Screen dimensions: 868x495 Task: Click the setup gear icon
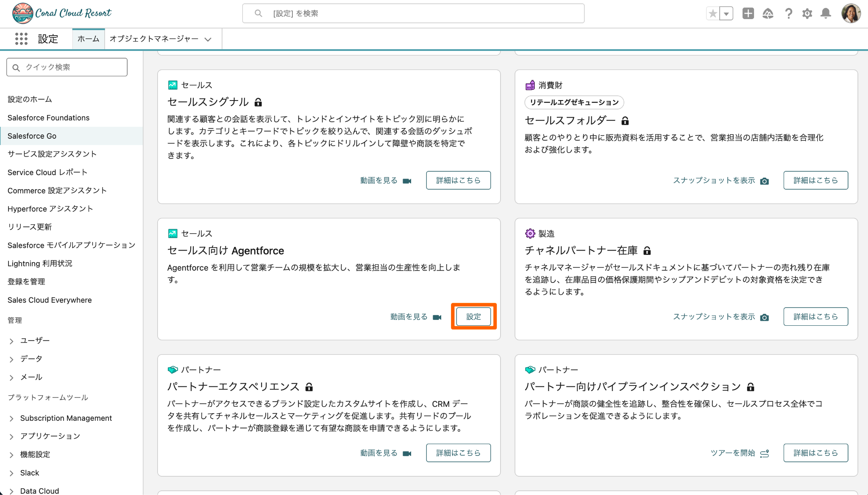click(807, 14)
